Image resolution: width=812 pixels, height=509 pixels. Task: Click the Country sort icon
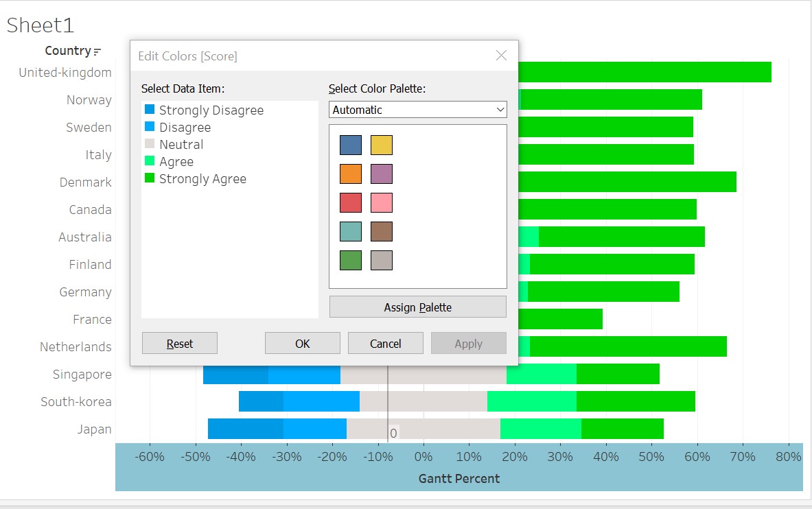click(97, 51)
